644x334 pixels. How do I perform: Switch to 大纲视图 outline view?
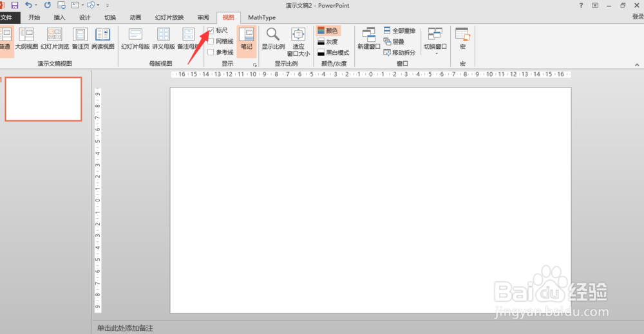click(26, 39)
